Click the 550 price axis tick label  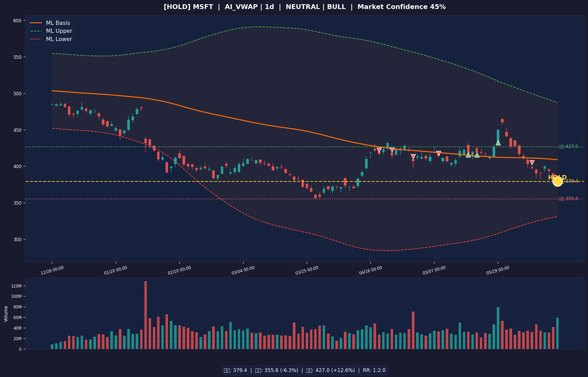17,57
